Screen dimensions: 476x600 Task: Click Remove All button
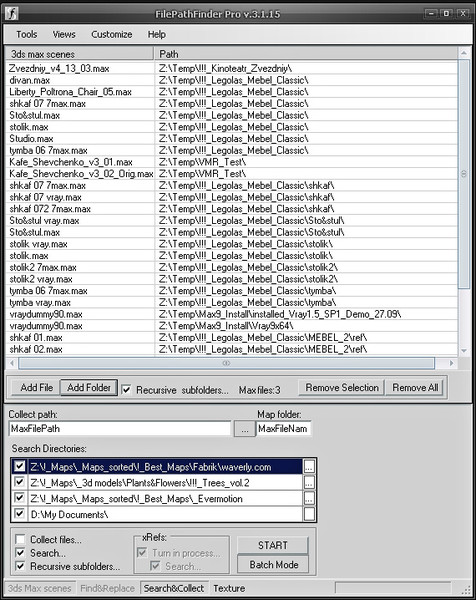tap(415, 388)
